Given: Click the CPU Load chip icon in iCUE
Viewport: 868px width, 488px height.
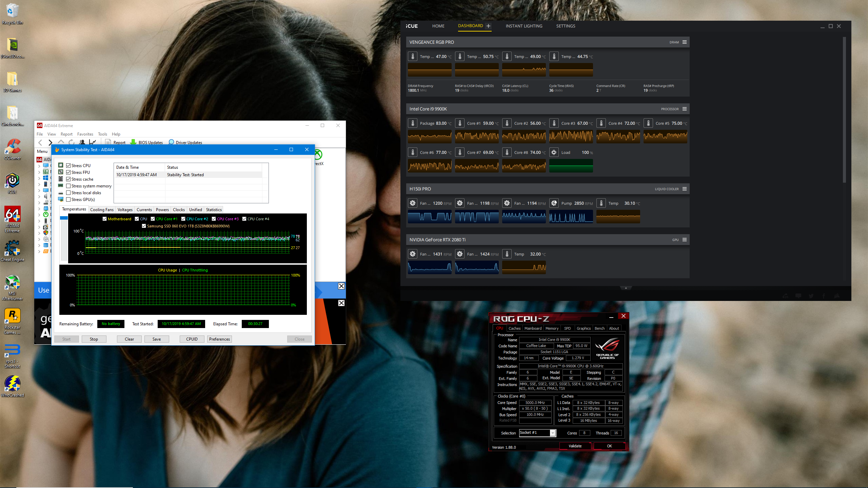Looking at the screenshot, I should 554,152.
